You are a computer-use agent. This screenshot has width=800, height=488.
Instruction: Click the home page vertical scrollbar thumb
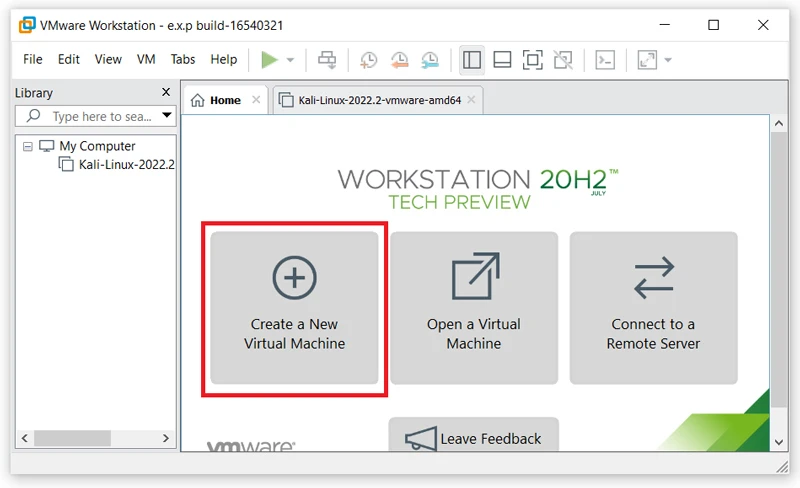tap(779, 270)
